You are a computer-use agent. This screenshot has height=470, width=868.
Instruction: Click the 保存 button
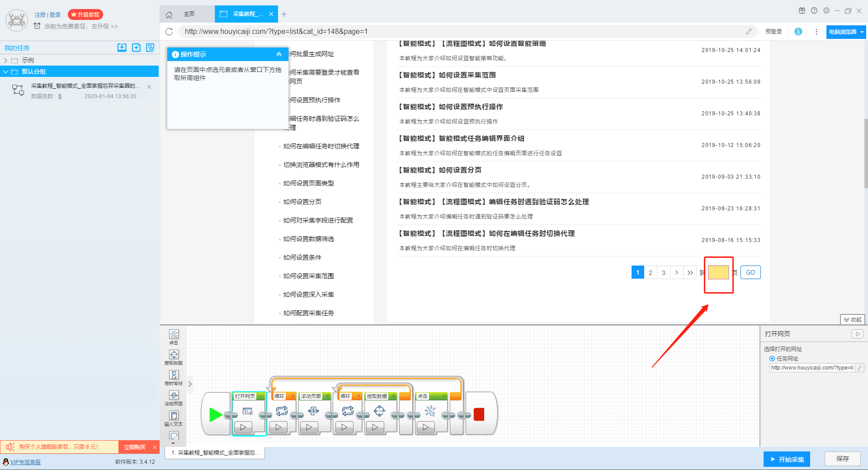point(843,459)
